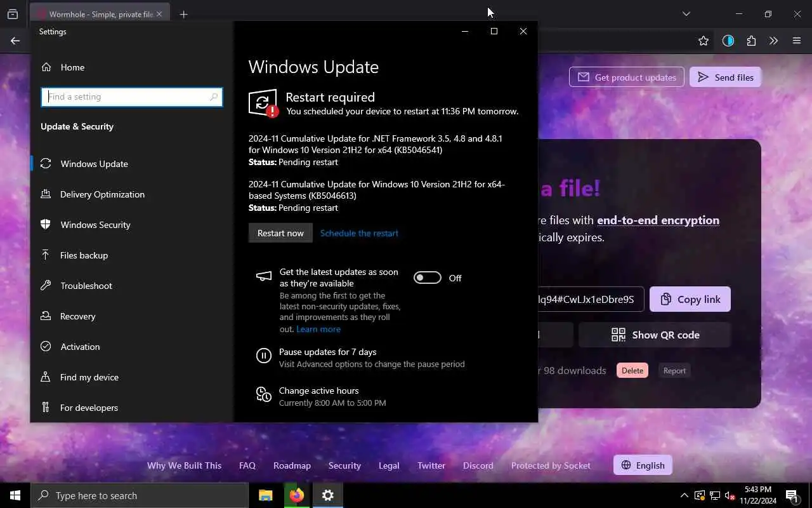Open Change active hours option

click(x=318, y=391)
